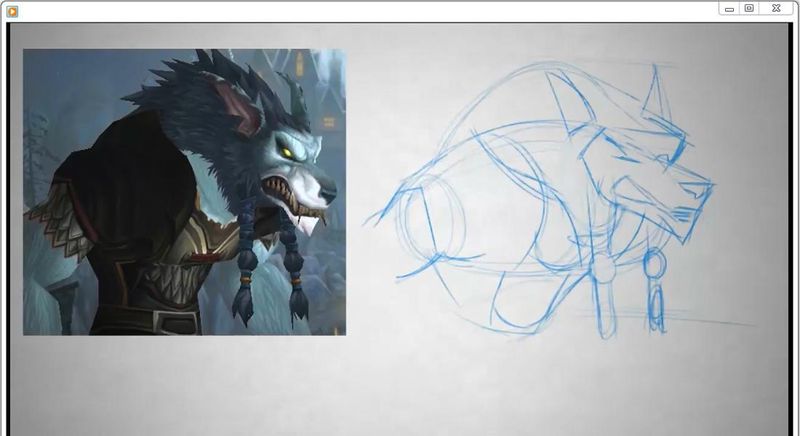
Task: Click the werewolf reference image
Action: (x=185, y=192)
